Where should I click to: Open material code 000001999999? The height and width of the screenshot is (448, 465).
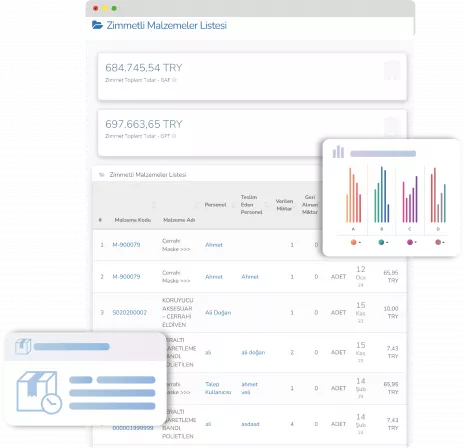[x=133, y=428]
